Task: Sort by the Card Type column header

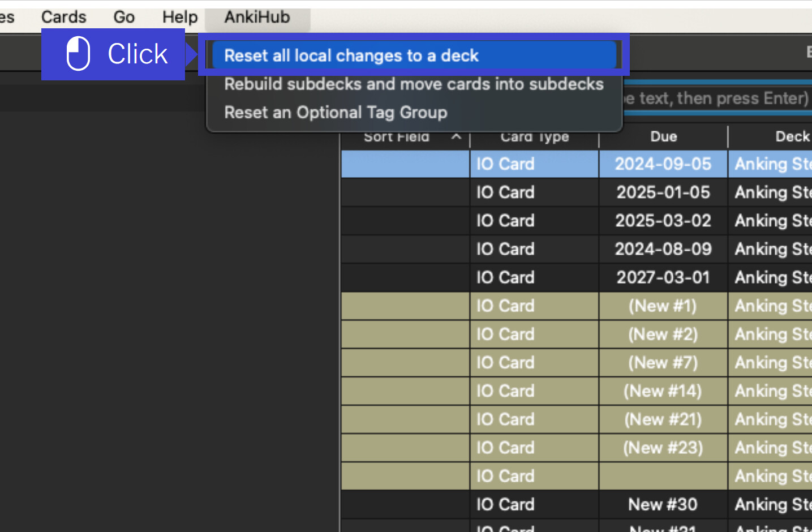Action: (534, 137)
